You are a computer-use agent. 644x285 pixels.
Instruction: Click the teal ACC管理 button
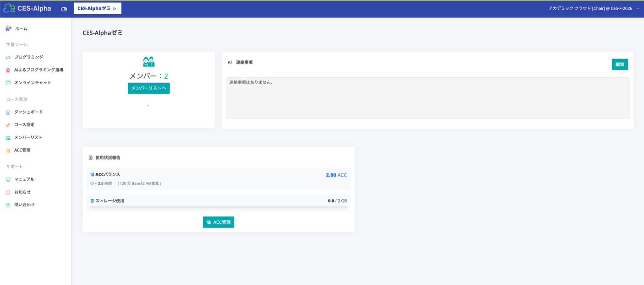point(218,222)
